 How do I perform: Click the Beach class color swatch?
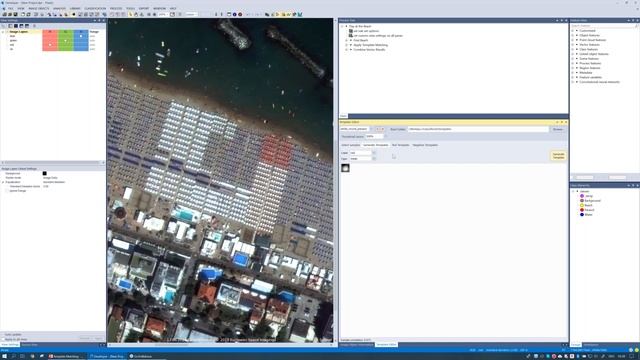[582, 205]
